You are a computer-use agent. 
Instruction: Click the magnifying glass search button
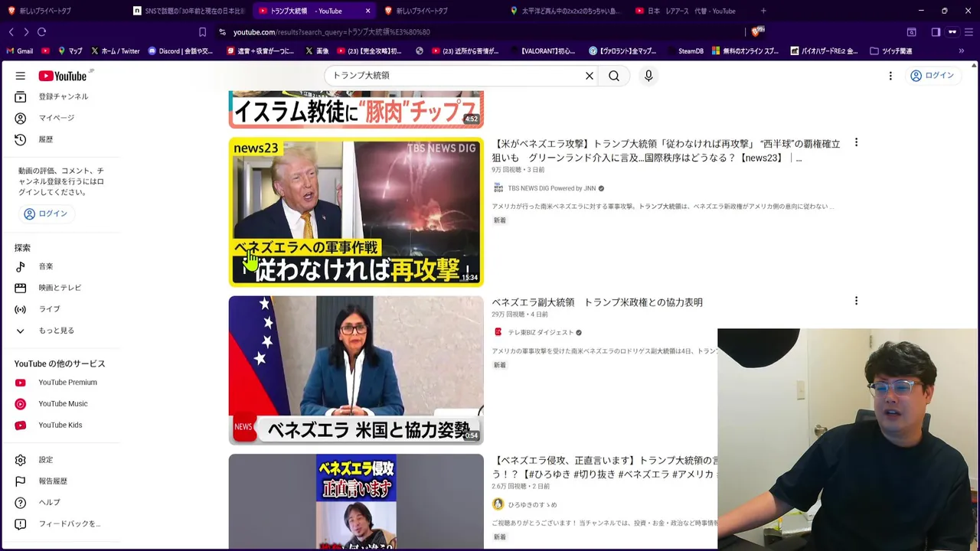pos(614,76)
